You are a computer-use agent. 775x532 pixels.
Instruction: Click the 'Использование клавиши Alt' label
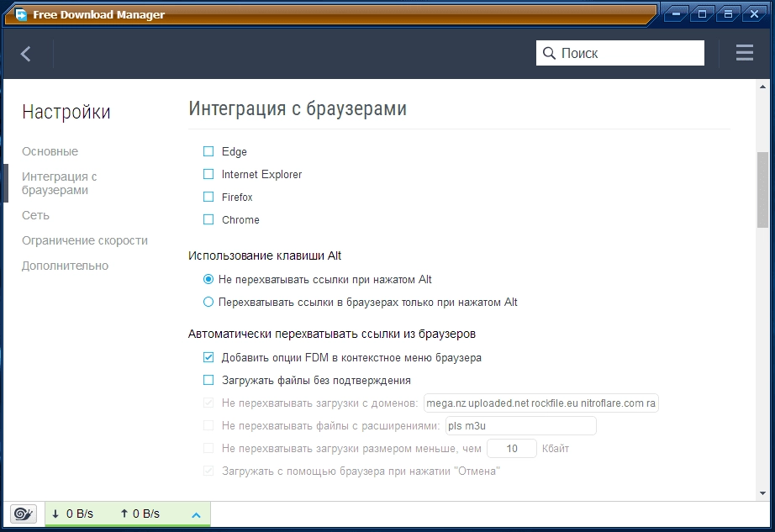pos(265,255)
